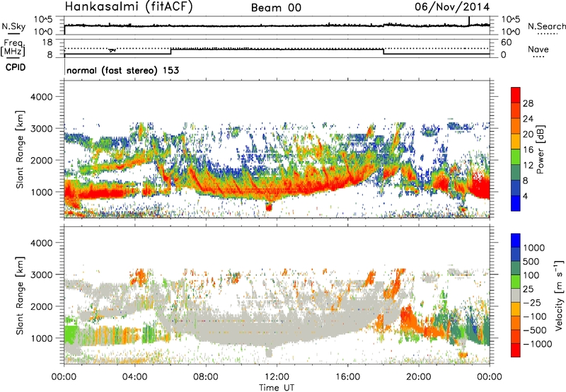The image size is (566, 392).
Task: Click the 'N.Search' legend label
Action: tap(546, 26)
